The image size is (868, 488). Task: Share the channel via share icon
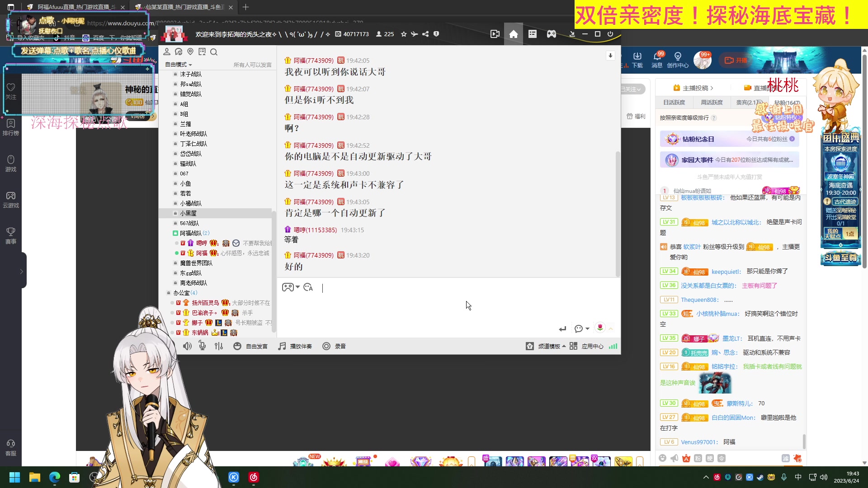(x=425, y=34)
